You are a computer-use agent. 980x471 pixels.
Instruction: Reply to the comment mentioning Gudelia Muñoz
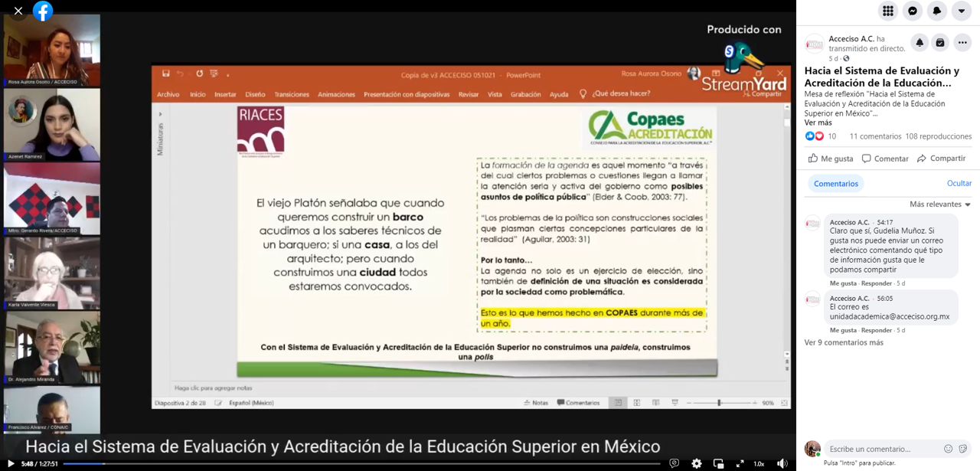point(877,283)
